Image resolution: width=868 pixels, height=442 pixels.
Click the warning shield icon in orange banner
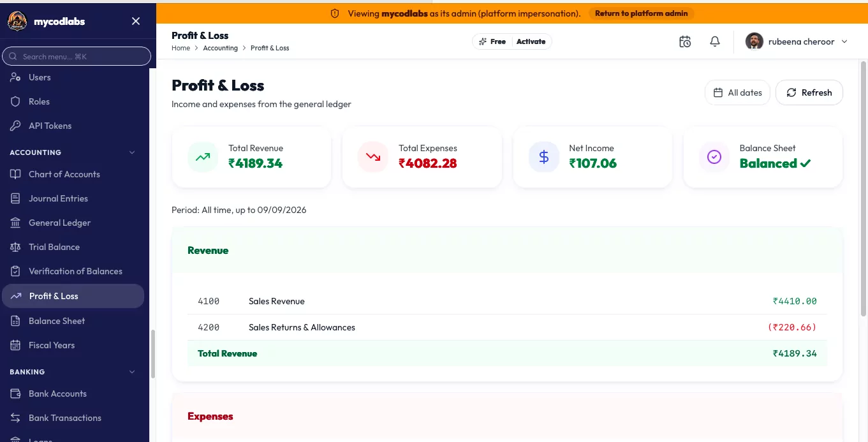pos(335,13)
